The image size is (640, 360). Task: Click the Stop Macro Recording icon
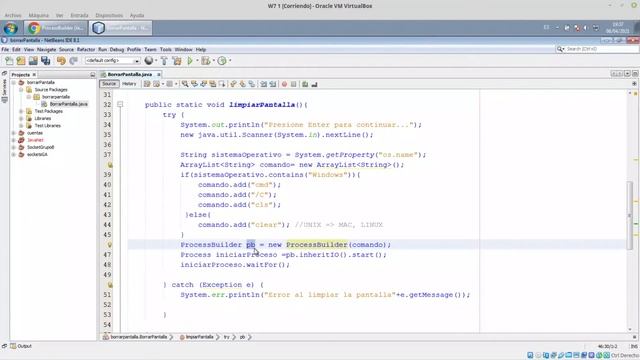point(293,84)
